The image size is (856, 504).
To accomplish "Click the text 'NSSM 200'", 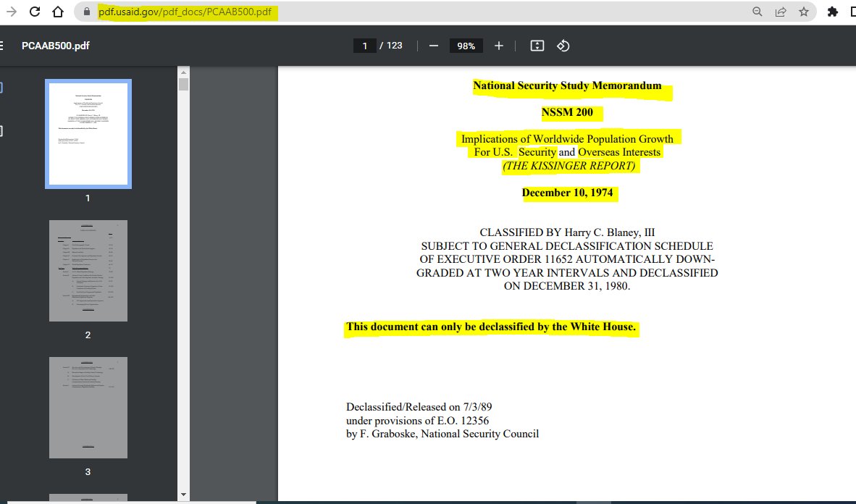I will pos(567,112).
